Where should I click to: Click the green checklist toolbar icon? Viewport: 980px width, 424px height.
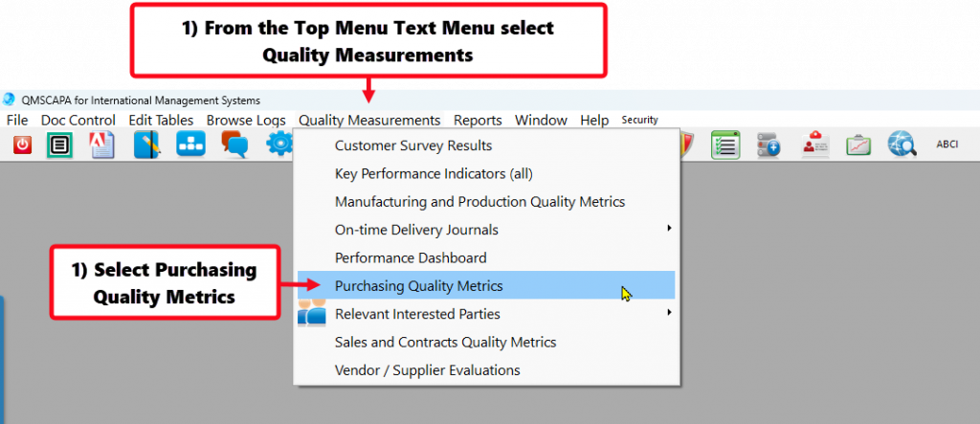point(726,145)
